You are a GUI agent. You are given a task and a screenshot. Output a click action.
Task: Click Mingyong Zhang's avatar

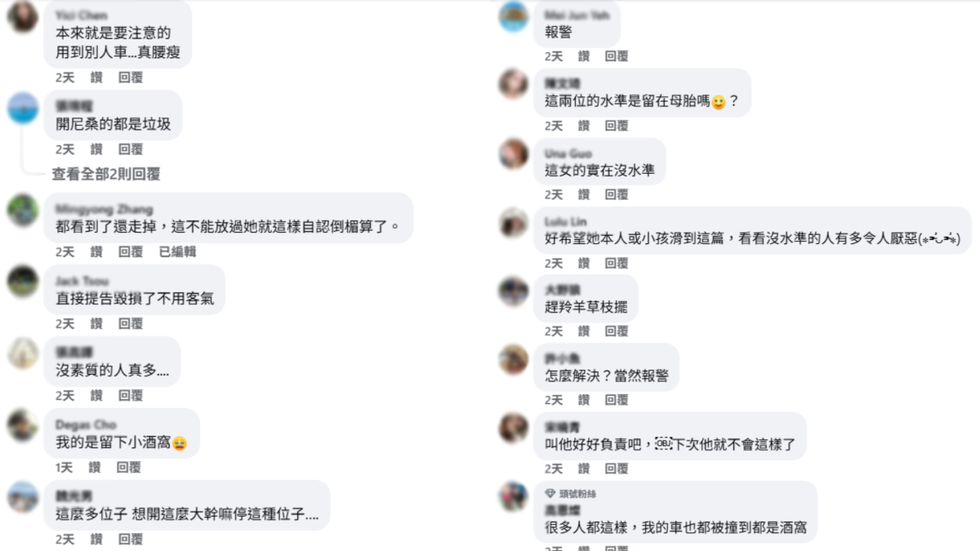pos(22,210)
